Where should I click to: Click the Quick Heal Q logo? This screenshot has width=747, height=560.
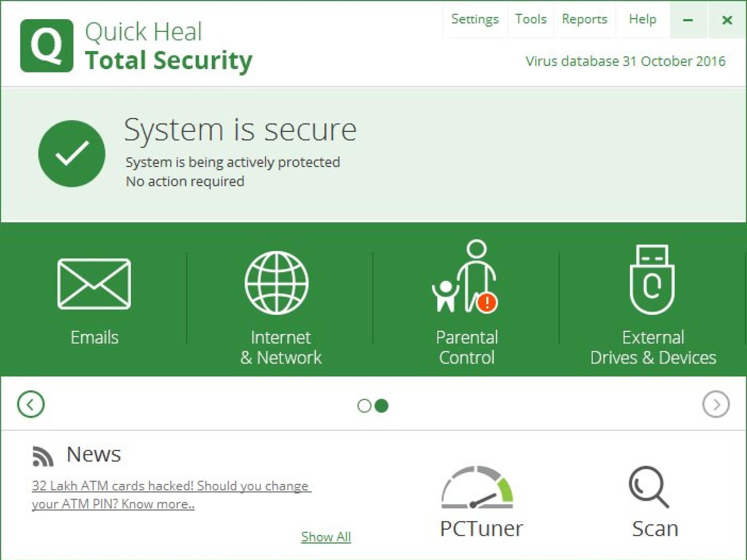[x=47, y=46]
